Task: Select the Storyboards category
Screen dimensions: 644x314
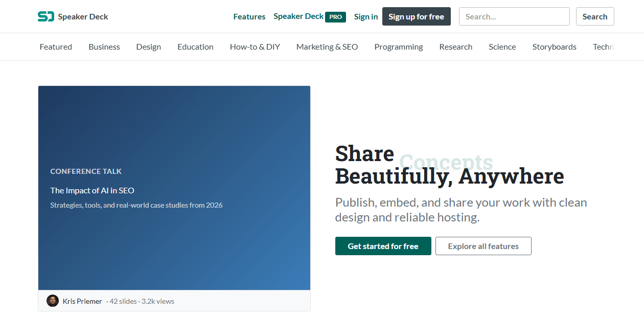Action: coord(554,47)
